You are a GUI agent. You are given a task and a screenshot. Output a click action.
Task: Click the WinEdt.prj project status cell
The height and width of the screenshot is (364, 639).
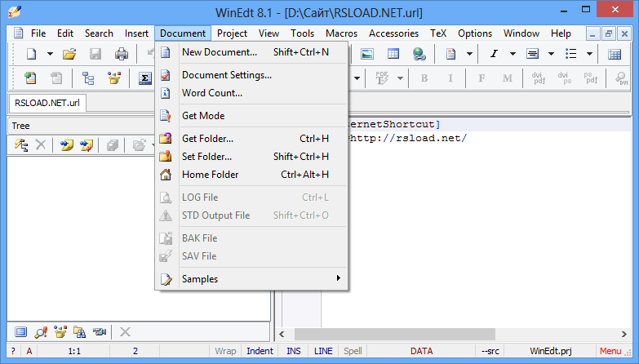551,351
